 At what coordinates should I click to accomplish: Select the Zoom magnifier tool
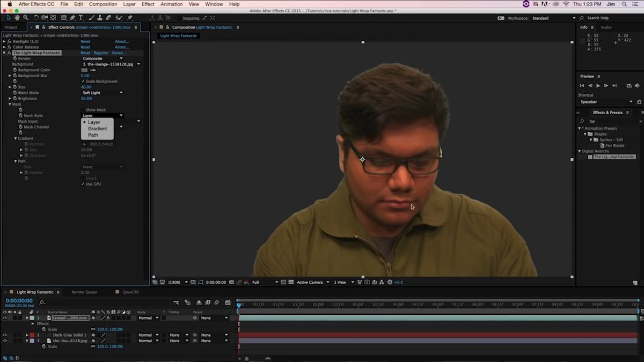pyautogui.click(x=25, y=18)
